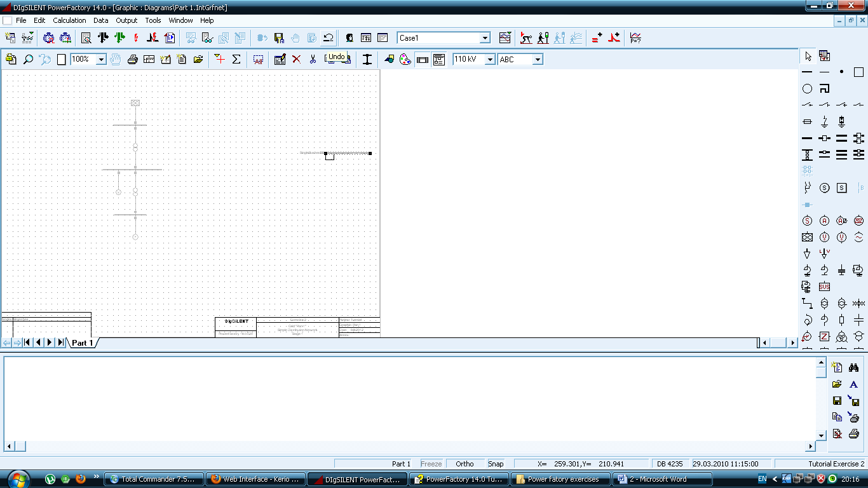The width and height of the screenshot is (868, 488).
Task: Select the capacitor element tool
Action: 842,271
